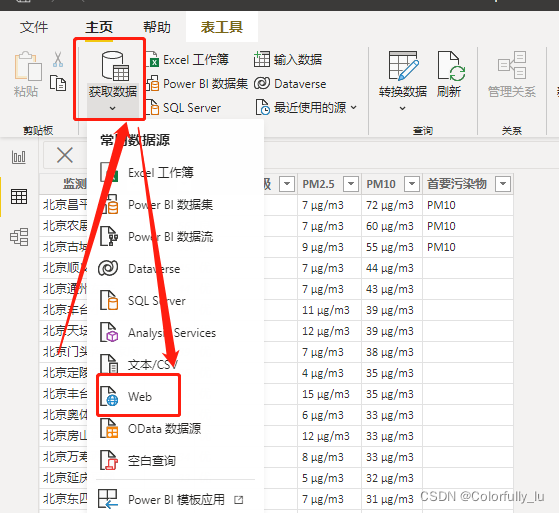This screenshot has width=559, height=513.
Task: Select Power BI 数据流 menu entry
Action: point(175,237)
